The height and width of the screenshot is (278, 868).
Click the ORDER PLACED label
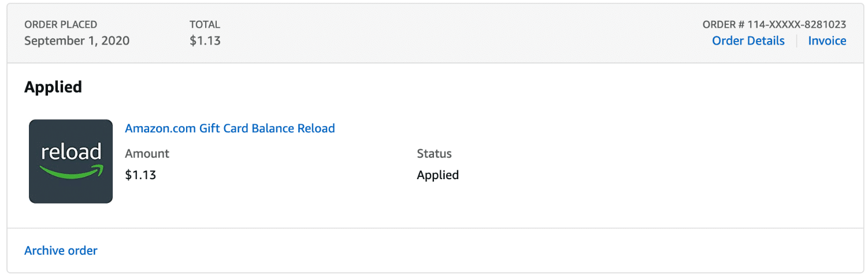61,25
